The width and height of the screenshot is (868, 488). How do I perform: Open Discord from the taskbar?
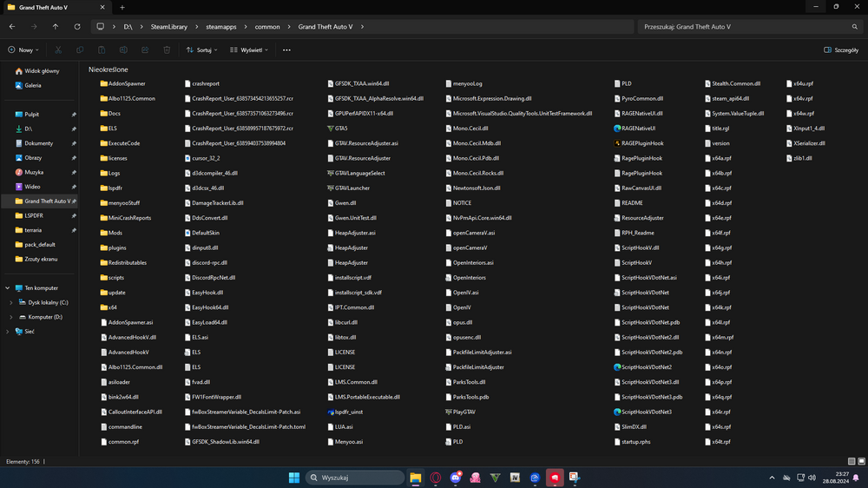tap(456, 478)
